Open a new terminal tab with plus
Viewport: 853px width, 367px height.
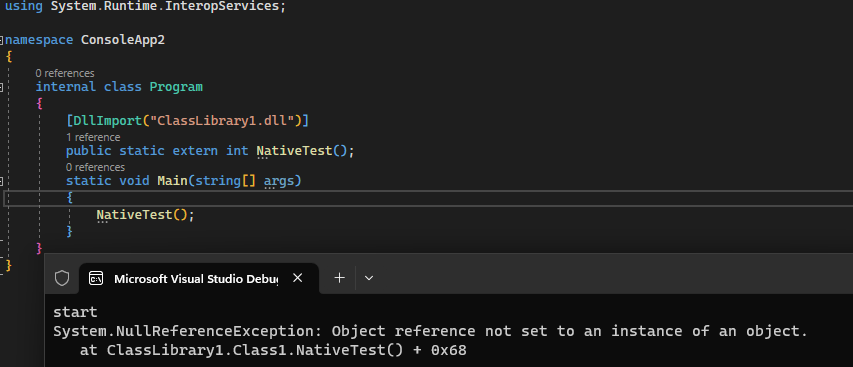(339, 278)
